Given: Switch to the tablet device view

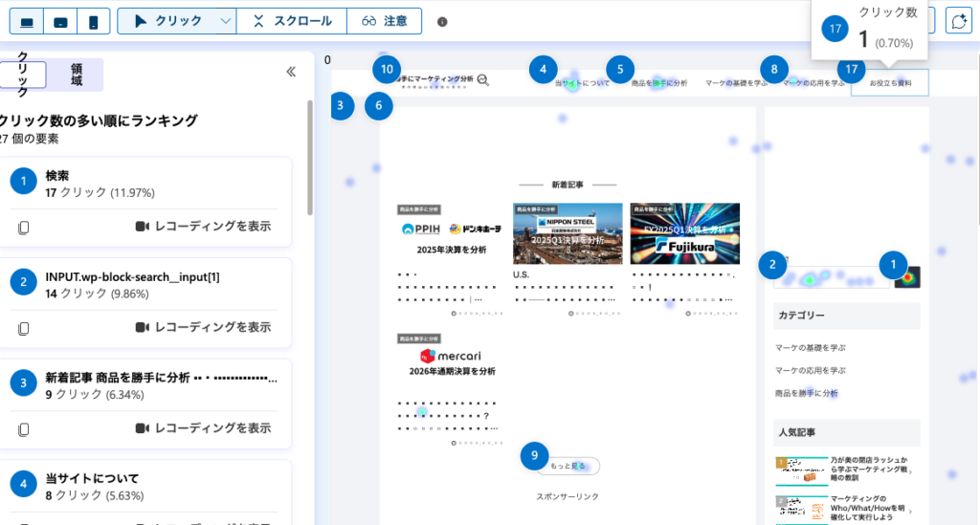Looking at the screenshot, I should point(59,21).
